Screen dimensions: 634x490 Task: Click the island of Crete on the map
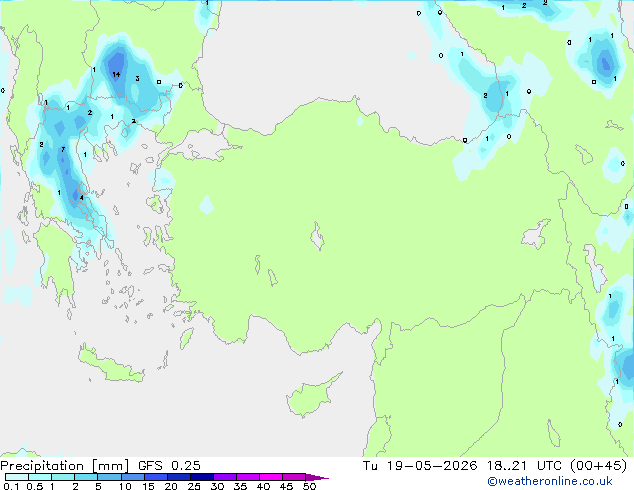(111, 366)
